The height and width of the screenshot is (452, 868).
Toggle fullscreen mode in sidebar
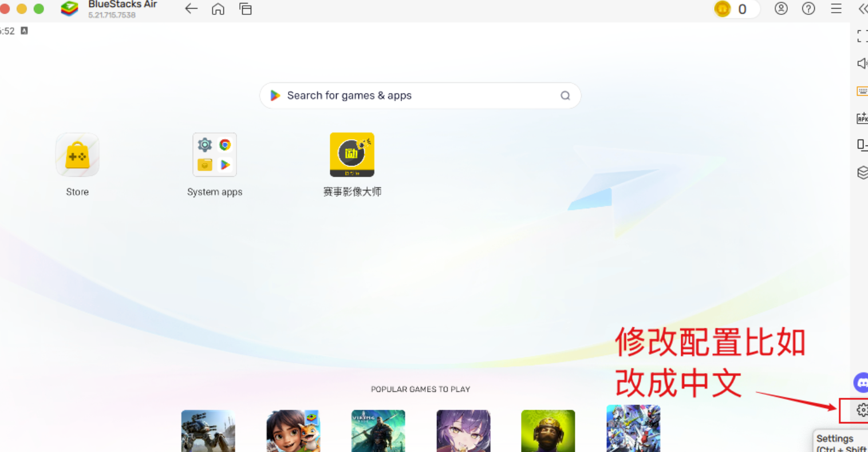(862, 36)
